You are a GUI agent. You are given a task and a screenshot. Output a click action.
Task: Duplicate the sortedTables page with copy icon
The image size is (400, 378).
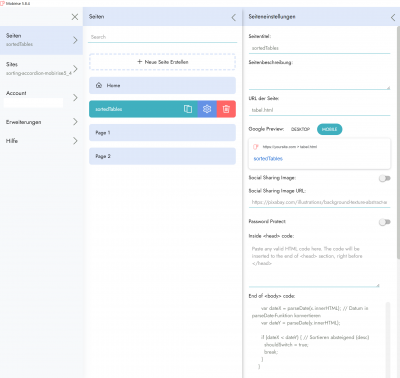[188, 109]
